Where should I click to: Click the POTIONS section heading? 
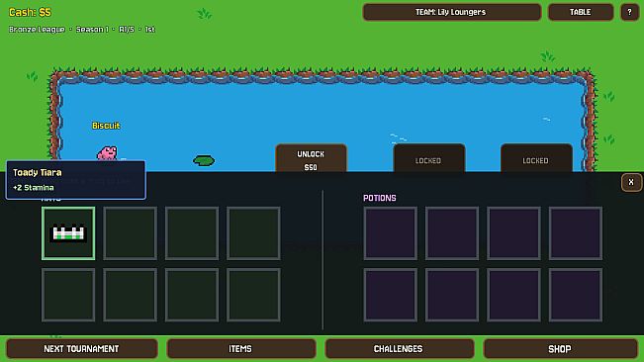(380, 198)
